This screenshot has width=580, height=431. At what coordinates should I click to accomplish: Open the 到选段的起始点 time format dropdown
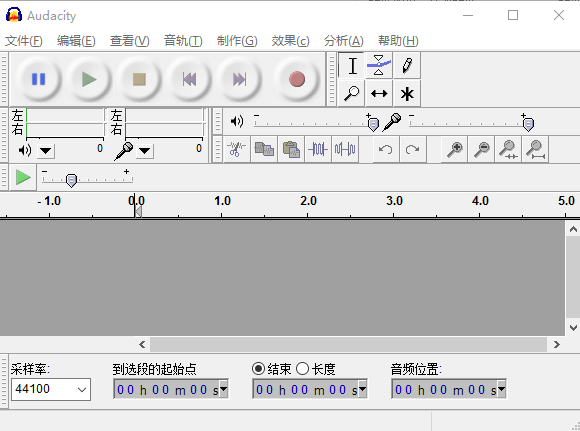coord(223,389)
